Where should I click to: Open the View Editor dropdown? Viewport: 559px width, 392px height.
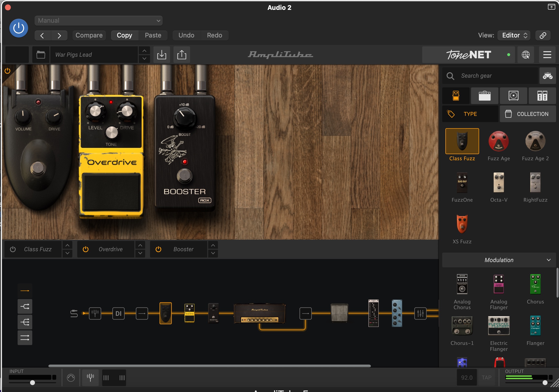click(x=514, y=36)
